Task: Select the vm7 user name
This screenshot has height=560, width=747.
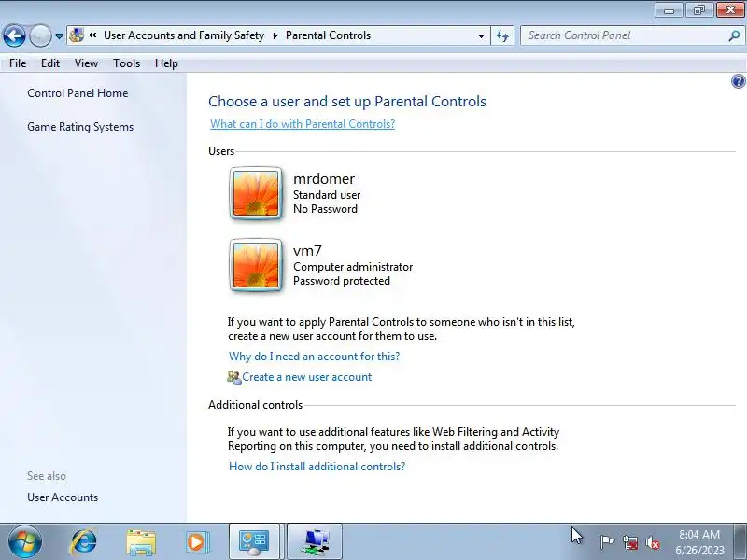Action: [307, 251]
